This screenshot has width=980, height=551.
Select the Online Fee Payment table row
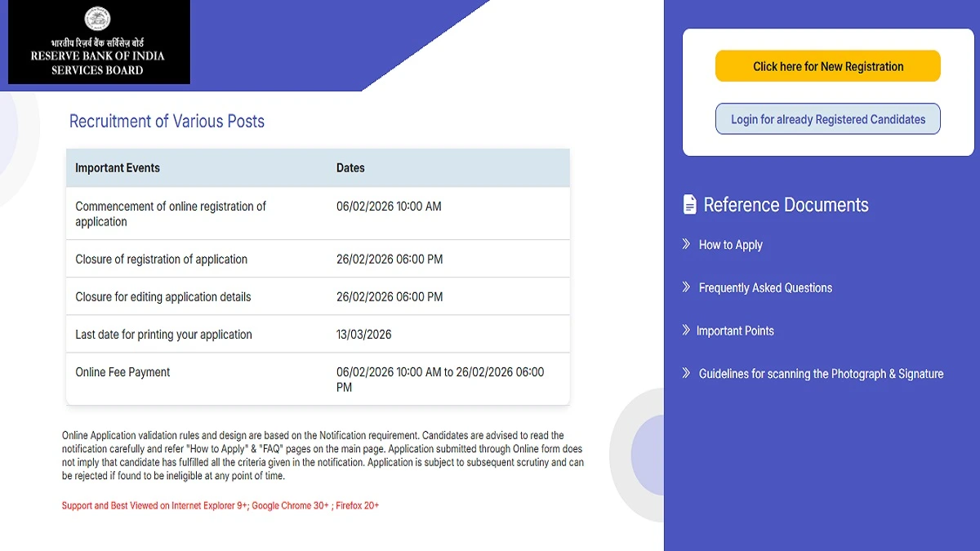318,379
